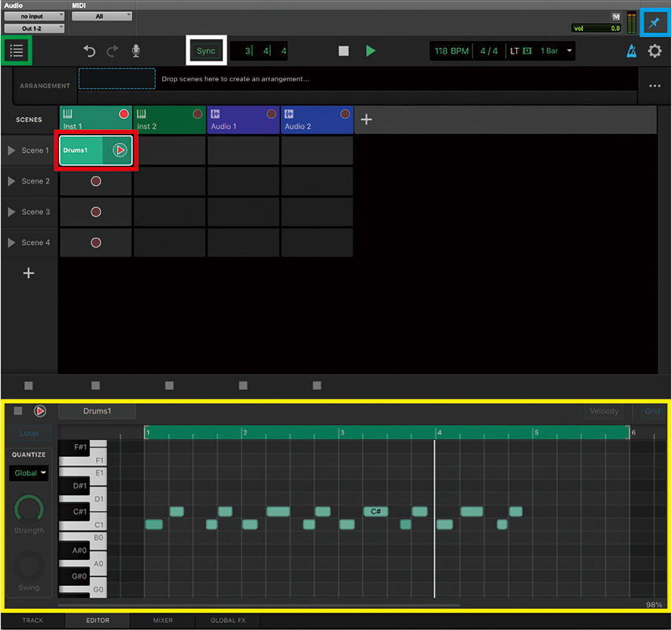Select the C# labeled MIDI note
Viewport: 672px width, 630px height.
click(x=376, y=511)
